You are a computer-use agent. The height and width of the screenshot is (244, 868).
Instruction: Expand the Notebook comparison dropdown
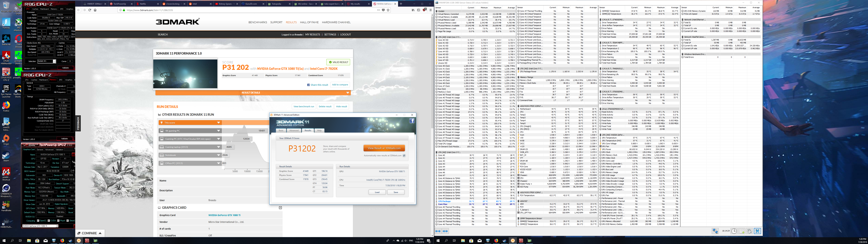[x=190, y=155]
